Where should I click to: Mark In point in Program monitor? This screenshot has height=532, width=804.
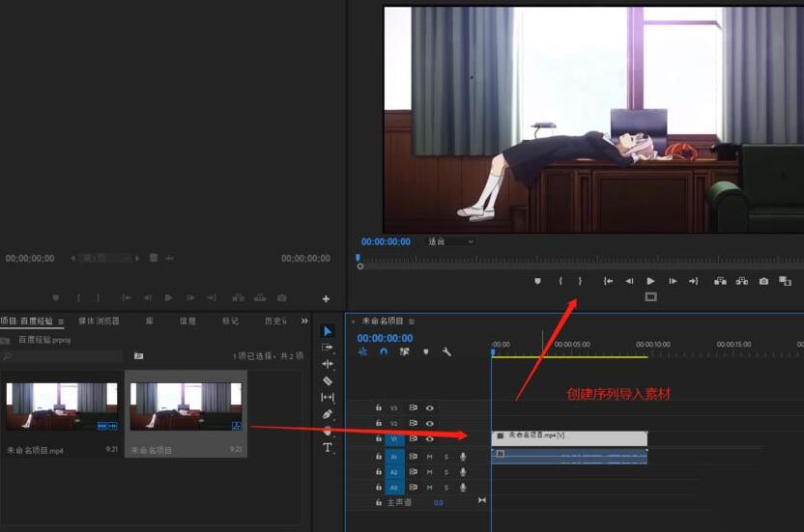560,281
